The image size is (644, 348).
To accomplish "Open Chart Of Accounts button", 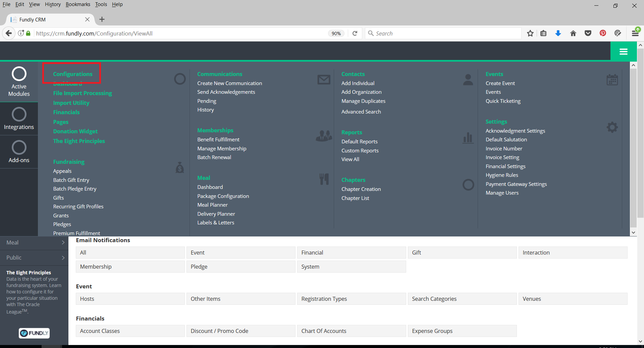I will pyautogui.click(x=352, y=331).
